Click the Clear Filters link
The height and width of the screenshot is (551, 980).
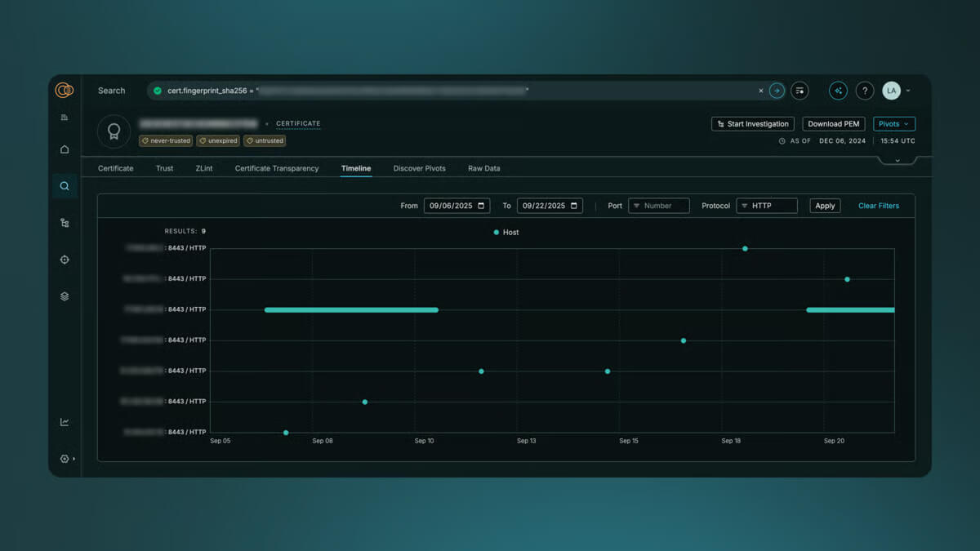878,205
